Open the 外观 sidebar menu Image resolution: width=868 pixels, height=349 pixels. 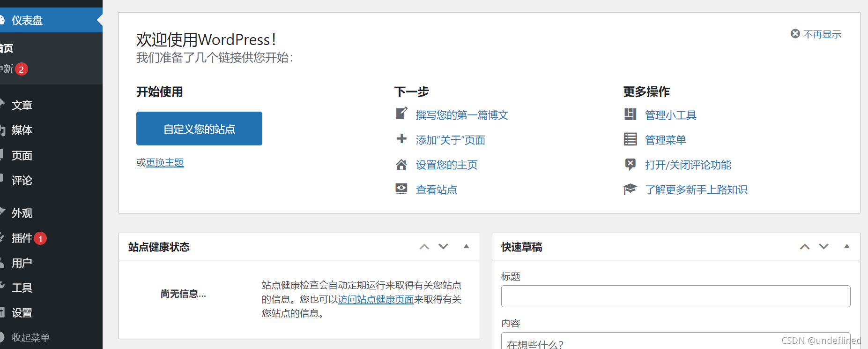pos(51,213)
